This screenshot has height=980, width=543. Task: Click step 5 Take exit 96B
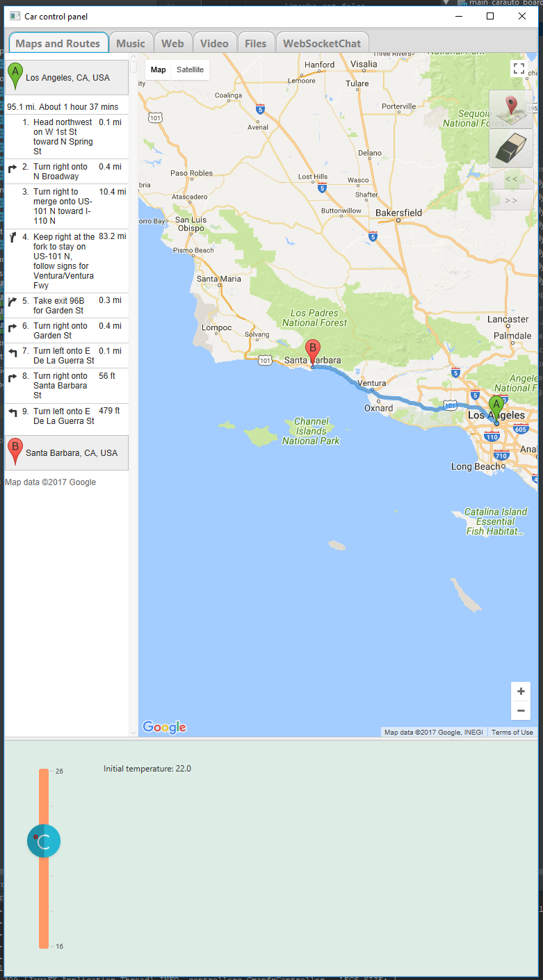coord(67,306)
